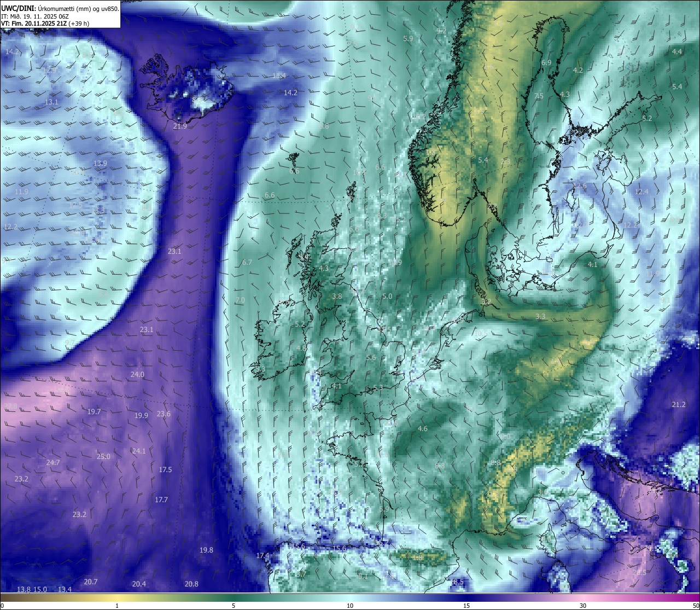The height and width of the screenshot is (610, 700).
Task: Click the VT valid time (+39 h) line
Action: (45, 24)
